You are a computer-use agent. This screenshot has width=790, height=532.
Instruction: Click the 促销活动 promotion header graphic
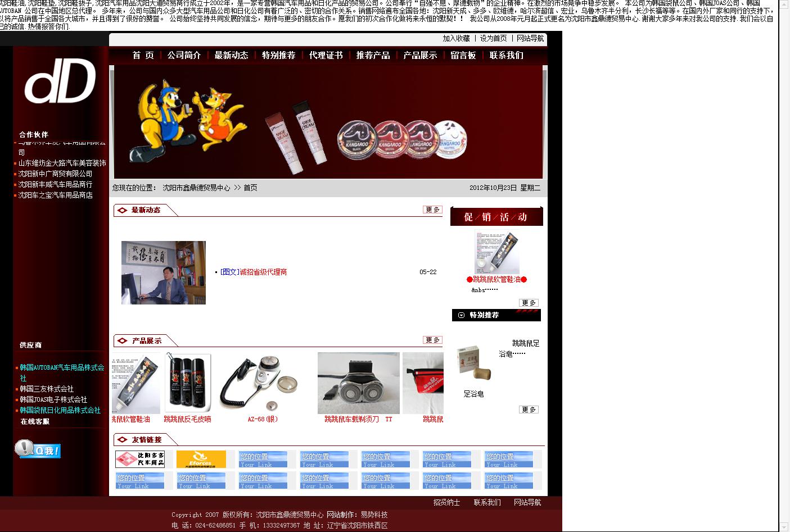click(x=496, y=217)
